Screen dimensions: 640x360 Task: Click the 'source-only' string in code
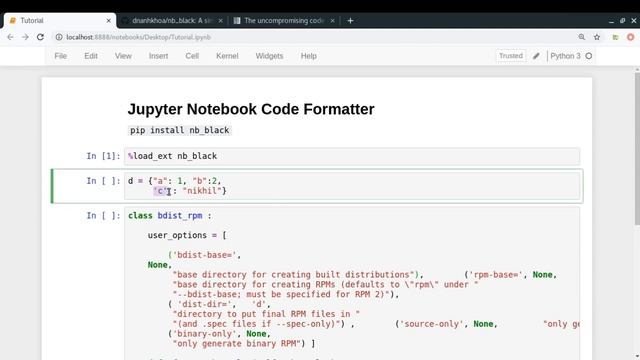tap(432, 324)
